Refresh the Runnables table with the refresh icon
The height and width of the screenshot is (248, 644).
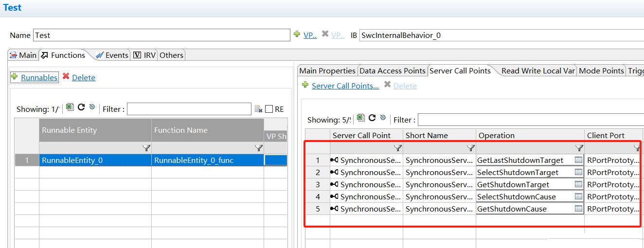[x=81, y=107]
